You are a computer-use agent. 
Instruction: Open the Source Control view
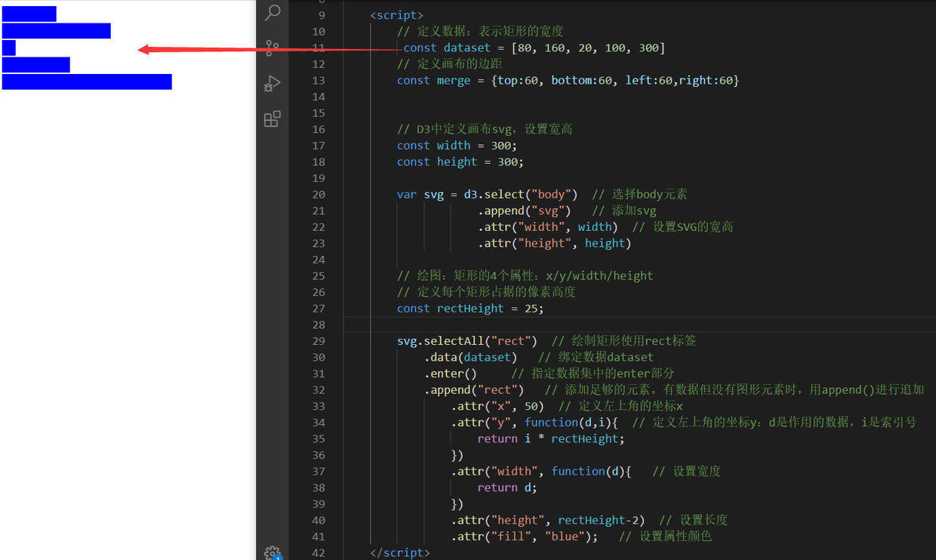(x=272, y=48)
